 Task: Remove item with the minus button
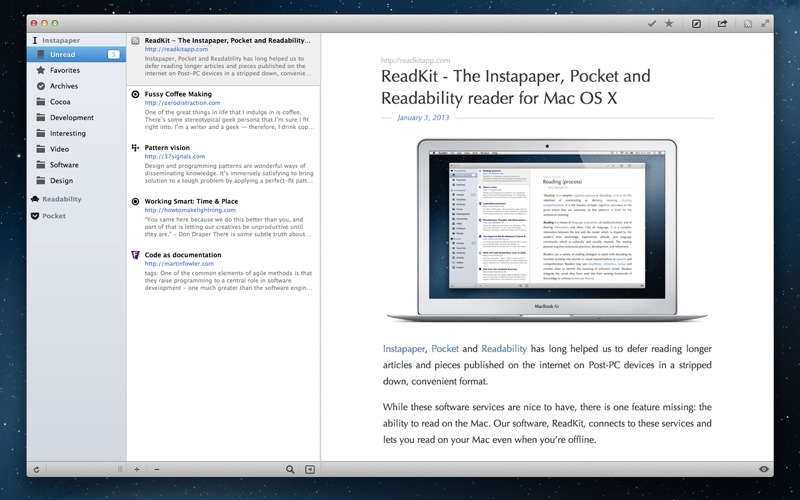(156, 469)
